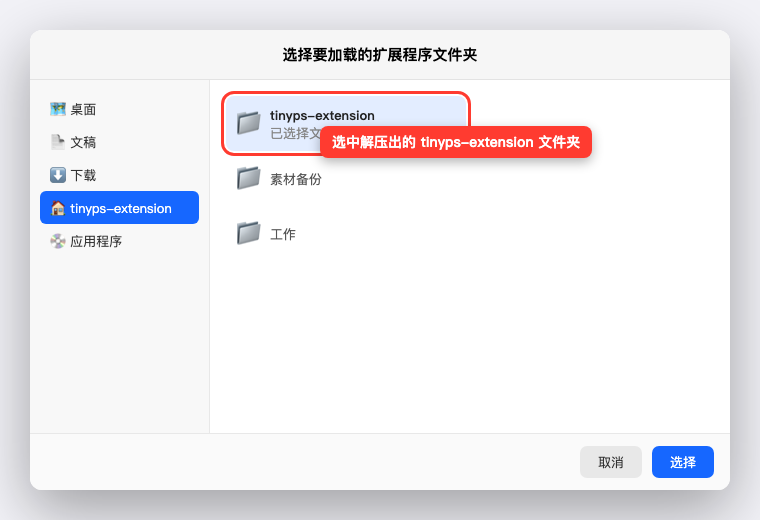Image resolution: width=760 pixels, height=520 pixels.
Task: Confirm with the 选择 button
Action: pos(682,462)
